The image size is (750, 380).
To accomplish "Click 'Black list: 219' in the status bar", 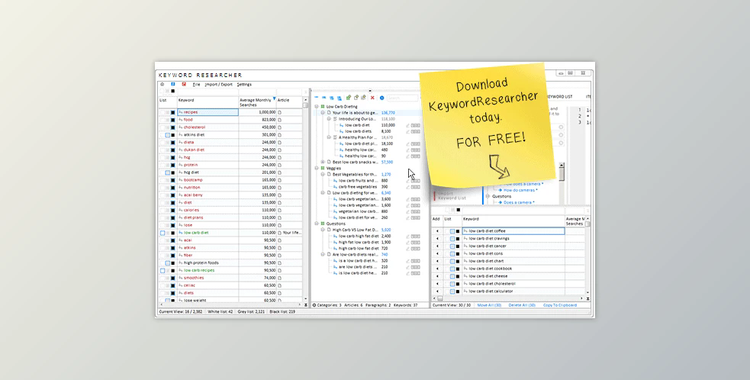I will tap(282, 312).
